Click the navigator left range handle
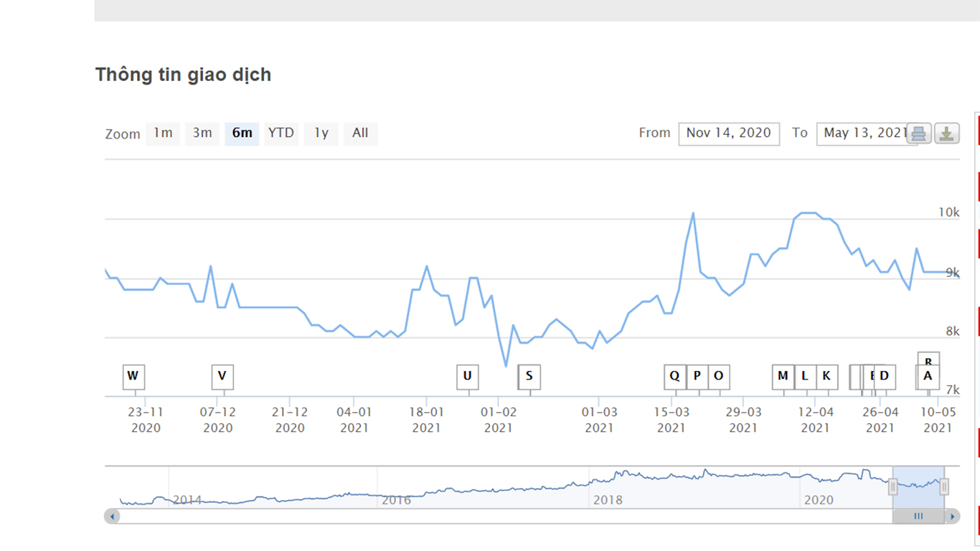The width and height of the screenshot is (980, 551). point(893,486)
